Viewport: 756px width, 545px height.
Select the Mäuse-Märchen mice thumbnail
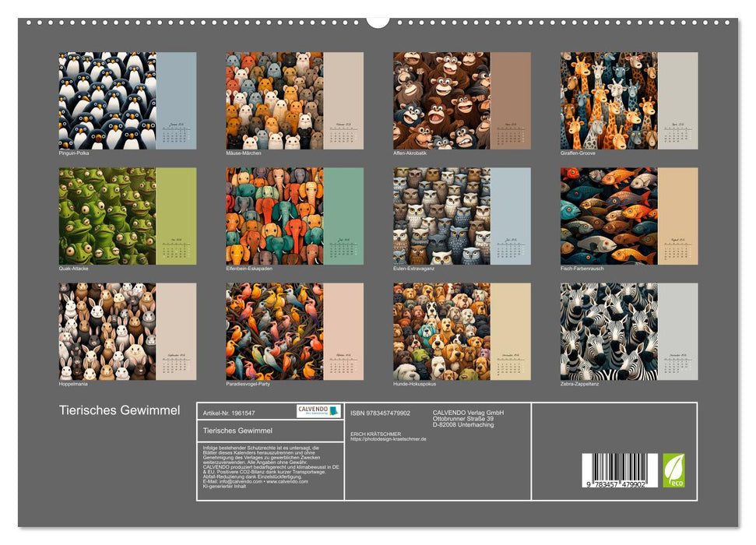tap(274, 100)
